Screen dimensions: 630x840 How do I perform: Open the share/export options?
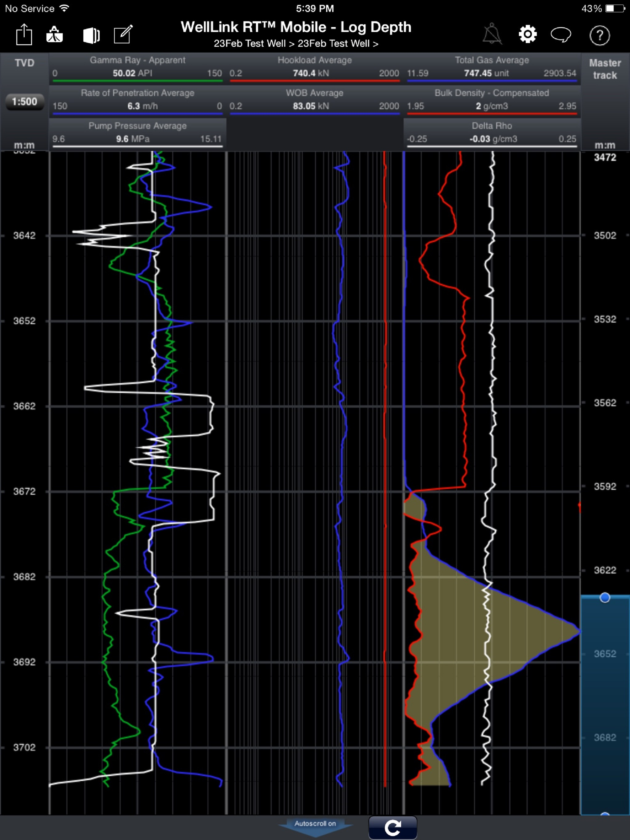tap(24, 34)
